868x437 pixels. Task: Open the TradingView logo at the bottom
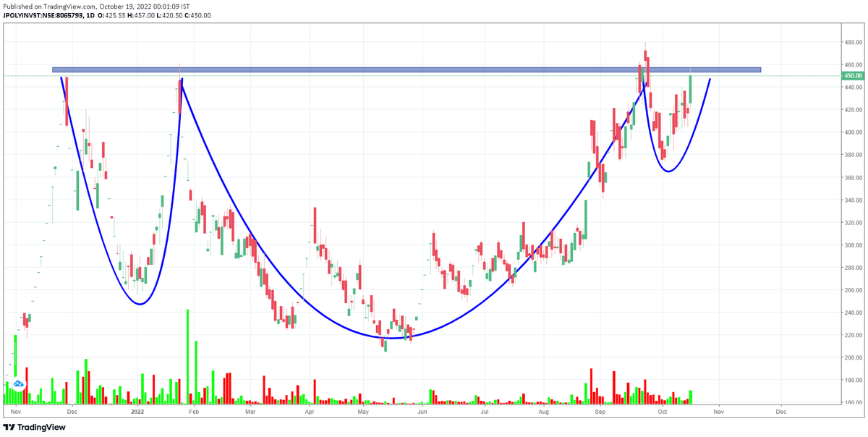[35, 427]
